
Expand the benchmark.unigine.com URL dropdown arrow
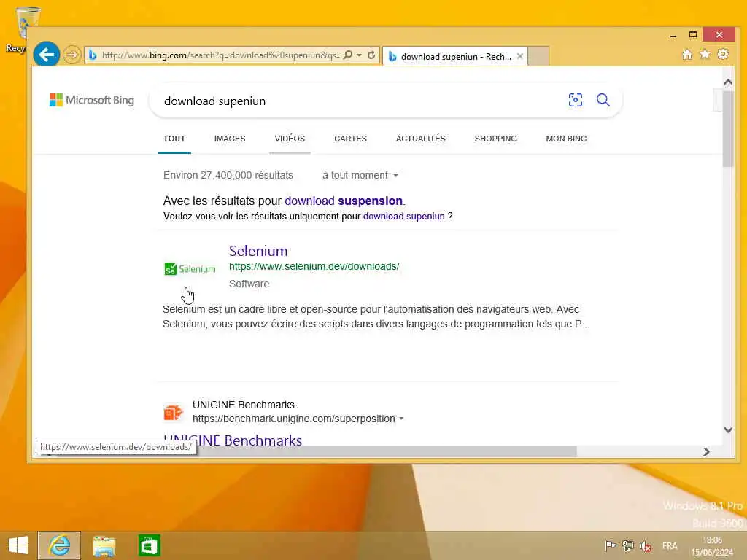(x=402, y=419)
